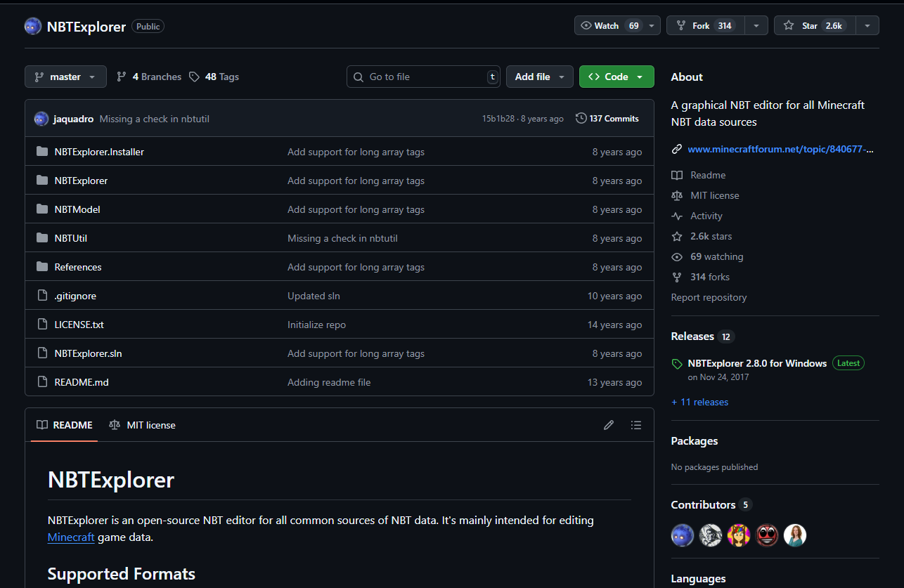Open the NBTExplorer folder row
The width and height of the screenshot is (904, 588).
(339, 181)
